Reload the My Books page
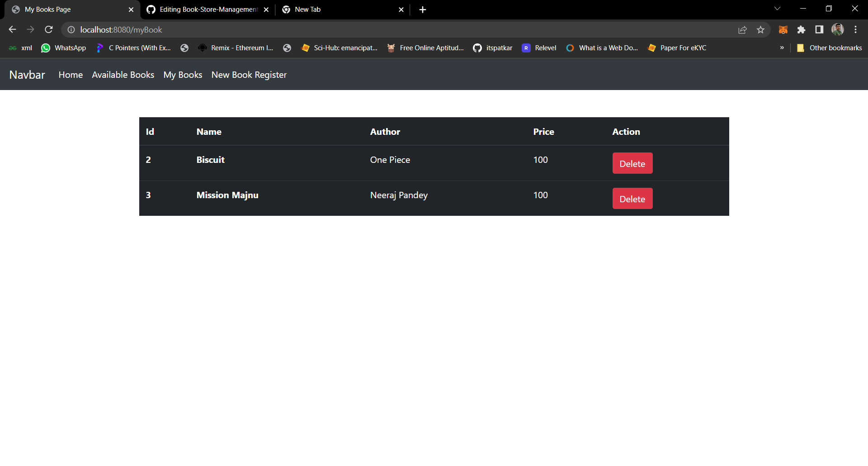The height and width of the screenshot is (466, 868). (x=48, y=29)
